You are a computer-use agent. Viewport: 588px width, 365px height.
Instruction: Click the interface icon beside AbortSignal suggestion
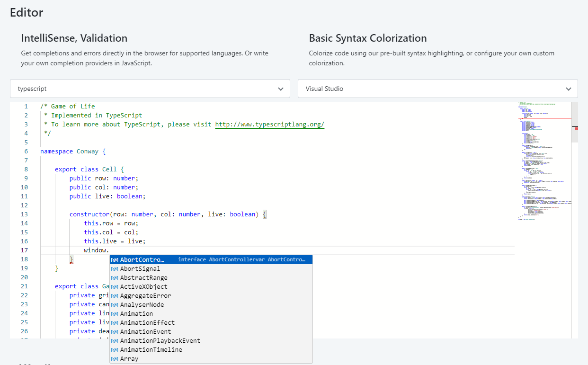[115, 269]
